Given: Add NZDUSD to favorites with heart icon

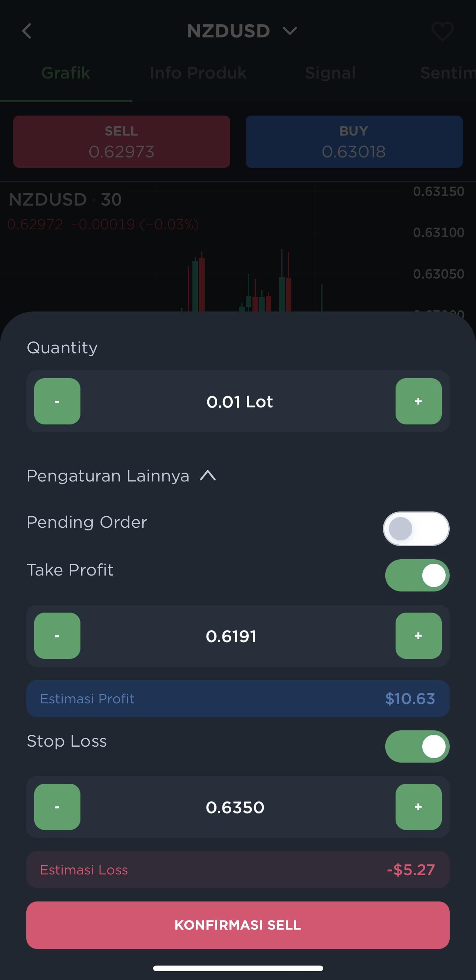Looking at the screenshot, I should click(442, 31).
